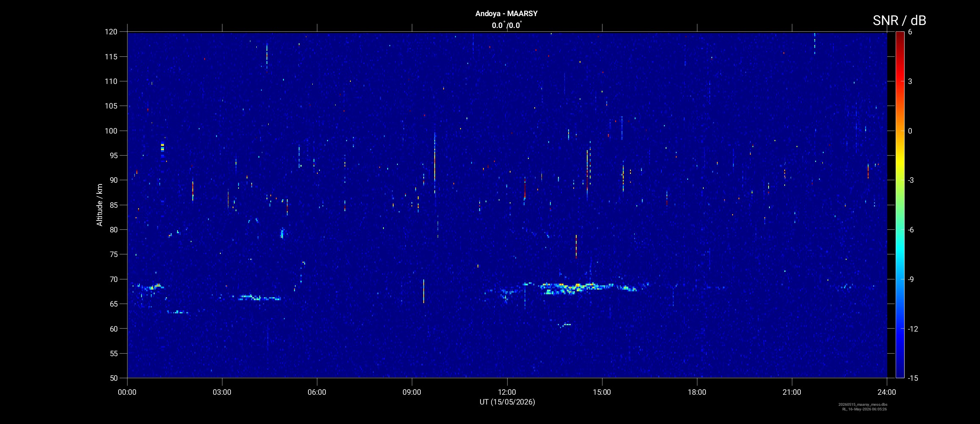
Task: Click the UT (15/05/2026) axis label
Action: pos(507,402)
